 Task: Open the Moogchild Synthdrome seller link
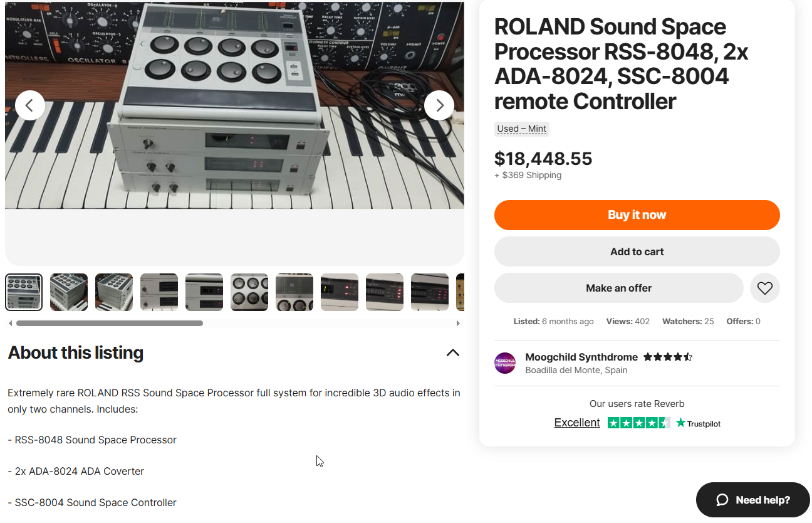click(581, 357)
